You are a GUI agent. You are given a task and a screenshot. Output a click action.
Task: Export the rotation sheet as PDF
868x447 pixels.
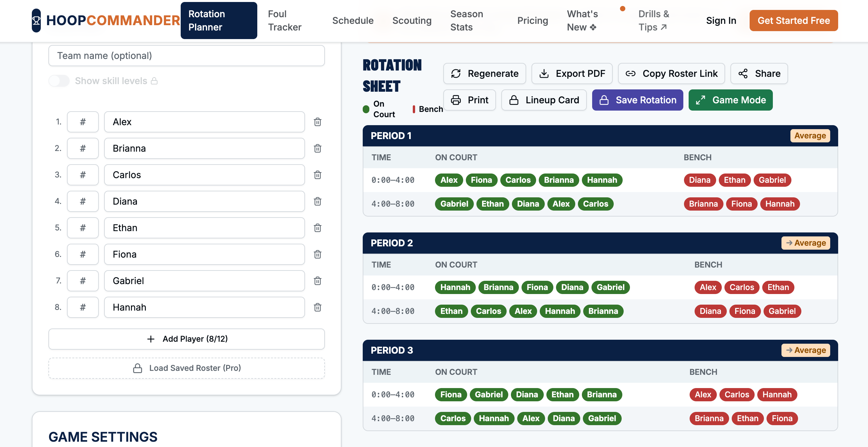click(572, 74)
